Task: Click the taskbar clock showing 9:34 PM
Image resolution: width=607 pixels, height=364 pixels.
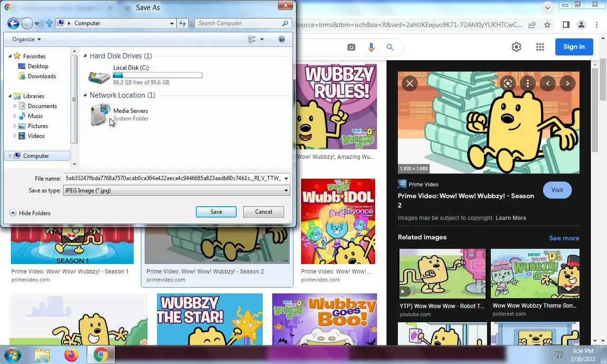Action: point(583,351)
